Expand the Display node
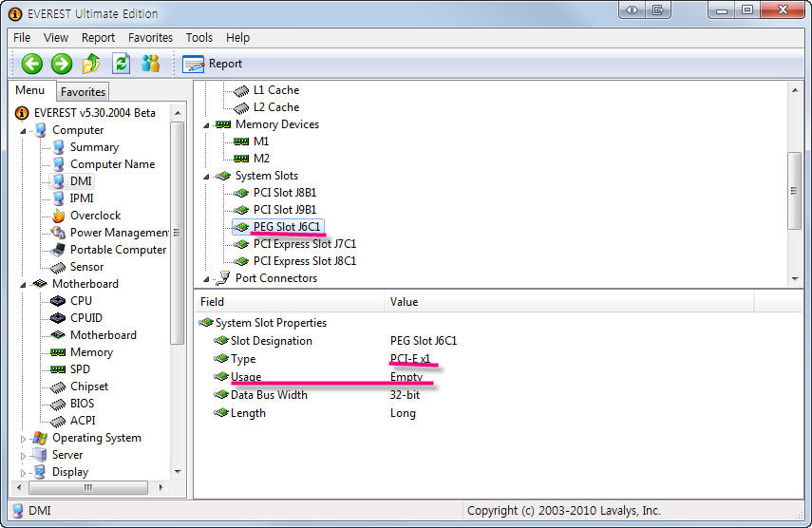 click(23, 473)
